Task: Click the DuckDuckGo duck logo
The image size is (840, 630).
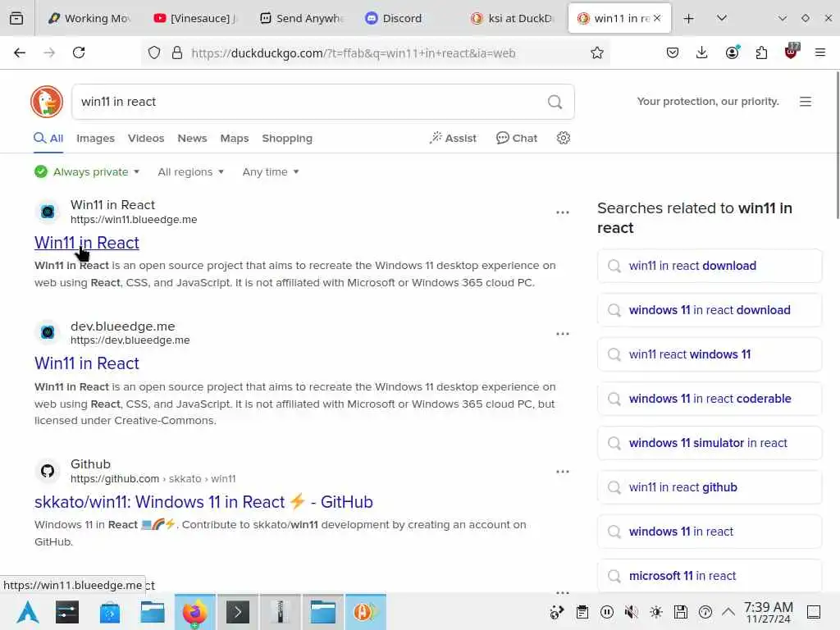Action: tap(47, 101)
